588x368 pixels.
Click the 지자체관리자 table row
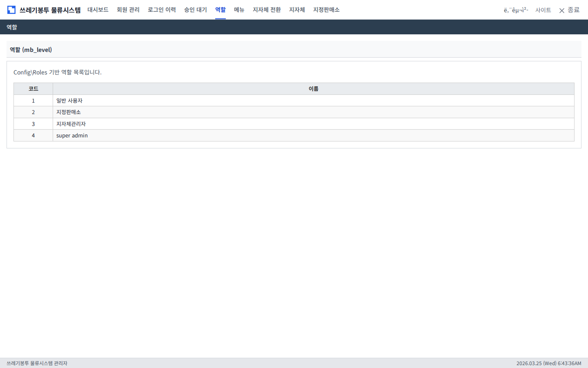[x=71, y=124]
